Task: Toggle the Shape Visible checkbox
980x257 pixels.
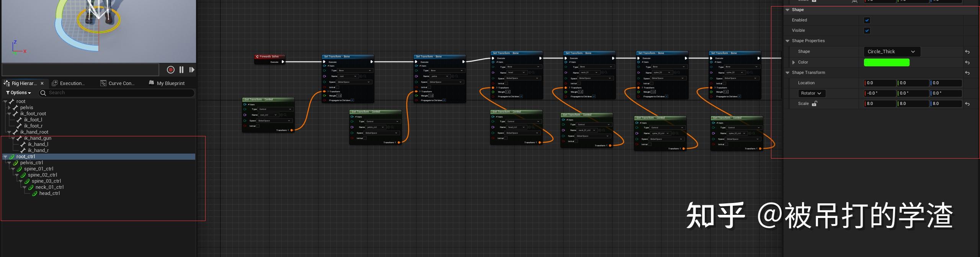Action: (867, 31)
